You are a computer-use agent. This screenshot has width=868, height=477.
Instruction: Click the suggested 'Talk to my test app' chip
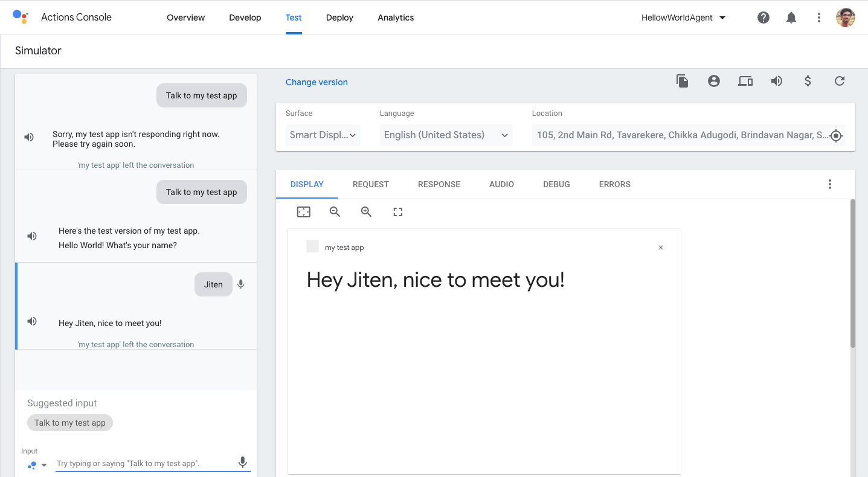pyautogui.click(x=70, y=423)
